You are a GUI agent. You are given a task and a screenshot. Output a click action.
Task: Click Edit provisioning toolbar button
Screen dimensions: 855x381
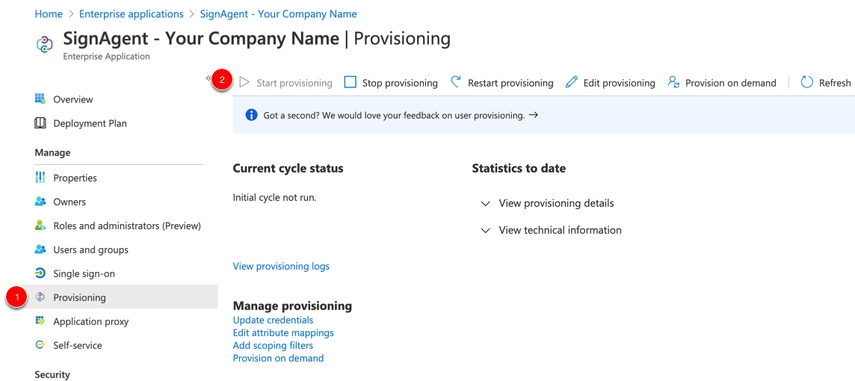tap(610, 83)
